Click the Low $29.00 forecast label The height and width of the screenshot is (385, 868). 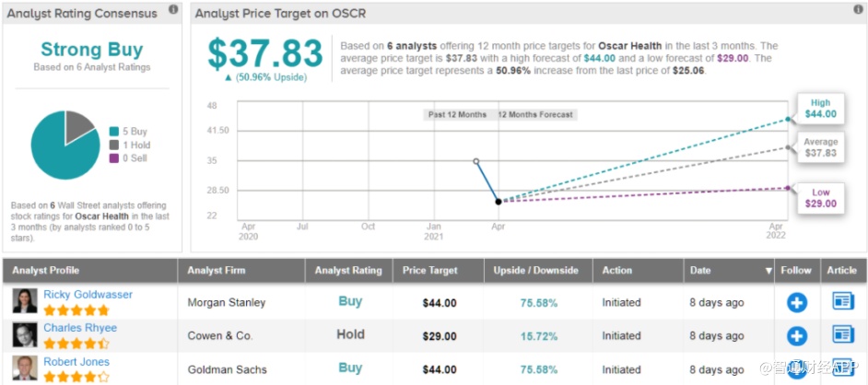click(820, 198)
